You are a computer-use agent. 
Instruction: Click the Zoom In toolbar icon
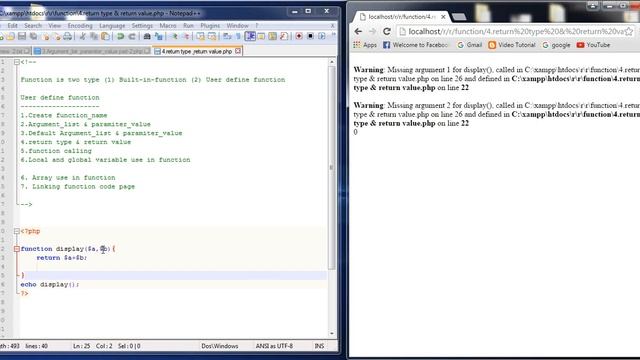point(174,36)
